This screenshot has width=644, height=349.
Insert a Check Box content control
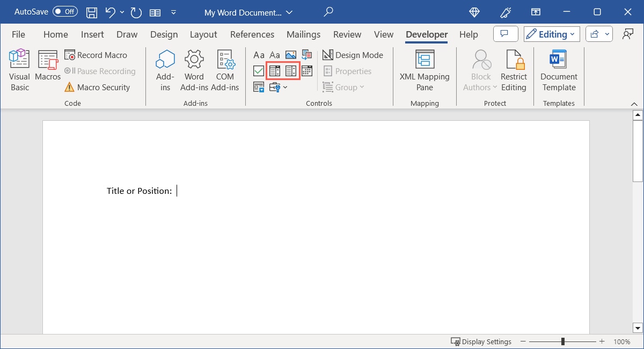pos(258,71)
